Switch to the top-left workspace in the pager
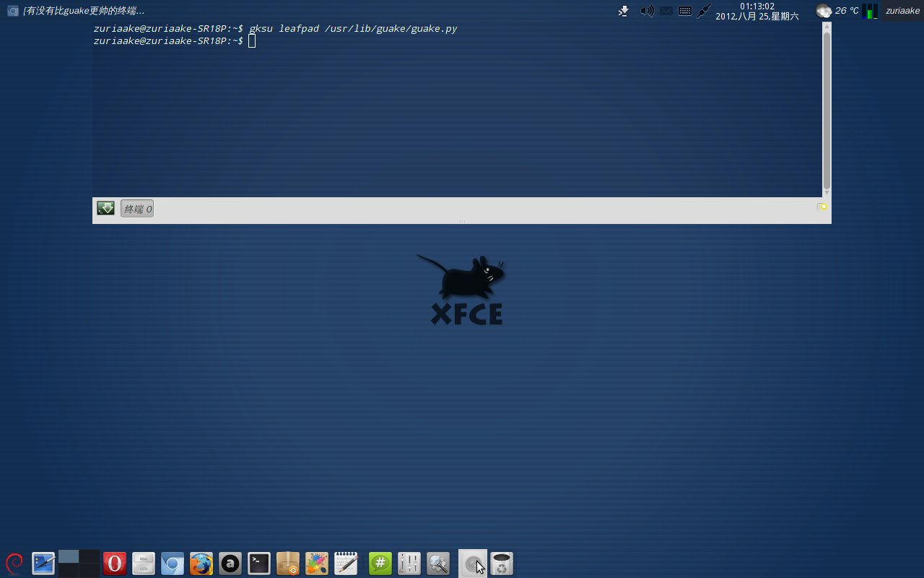The width and height of the screenshot is (924, 578). (x=69, y=556)
